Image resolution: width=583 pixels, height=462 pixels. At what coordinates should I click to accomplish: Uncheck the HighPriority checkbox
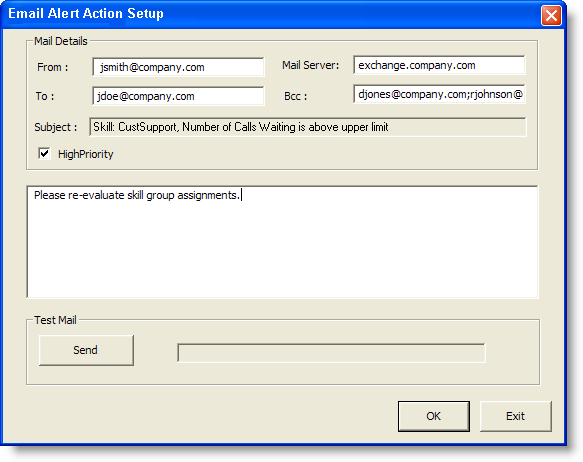(44, 154)
